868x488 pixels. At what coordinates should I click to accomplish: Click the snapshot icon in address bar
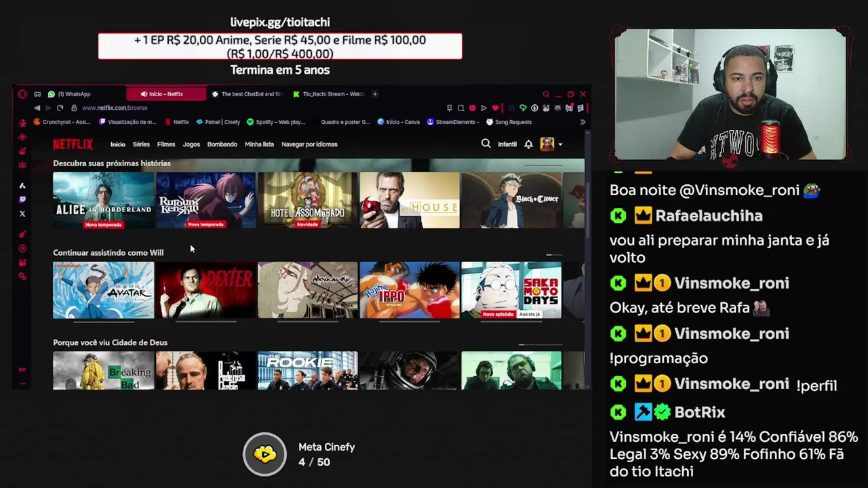tap(460, 108)
